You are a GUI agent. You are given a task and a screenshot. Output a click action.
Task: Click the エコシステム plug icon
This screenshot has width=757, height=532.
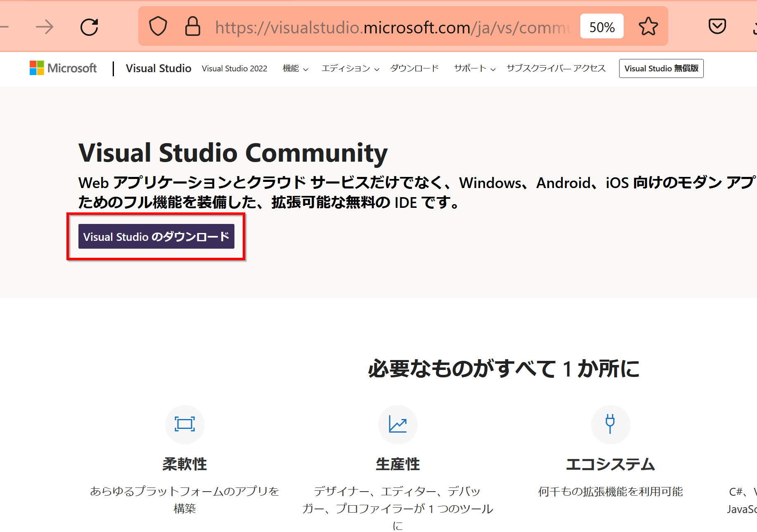tap(610, 424)
